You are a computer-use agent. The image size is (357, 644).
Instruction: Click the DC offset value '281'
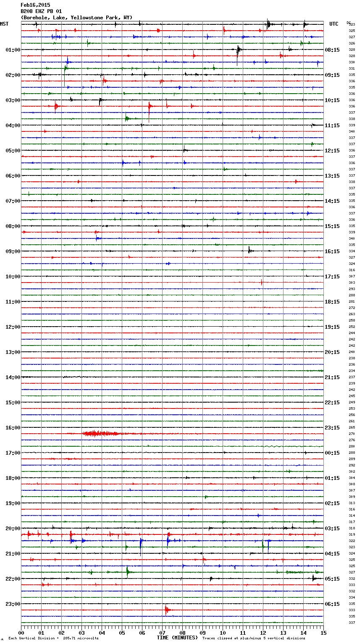pos(352,302)
